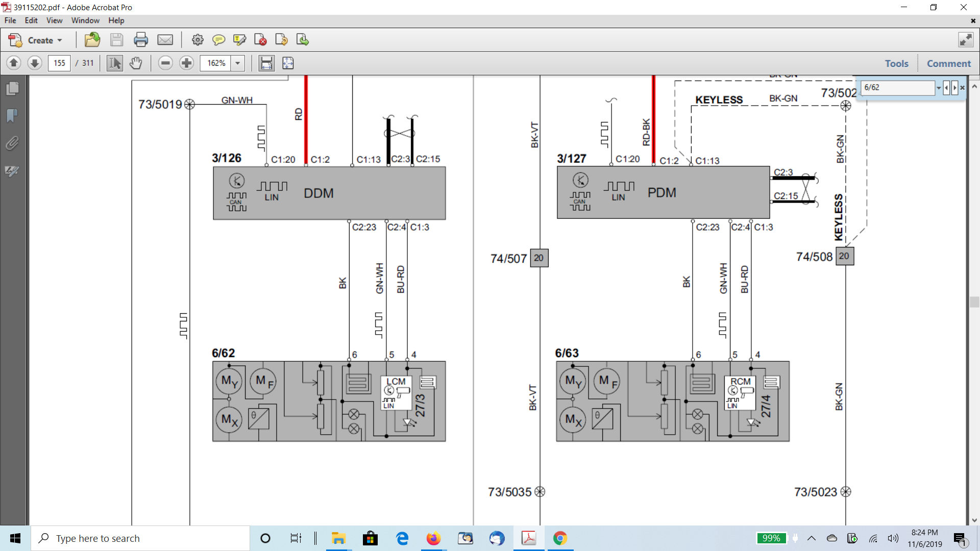Viewport: 980px width, 551px height.
Task: Open the Tools pane
Action: 896,63
